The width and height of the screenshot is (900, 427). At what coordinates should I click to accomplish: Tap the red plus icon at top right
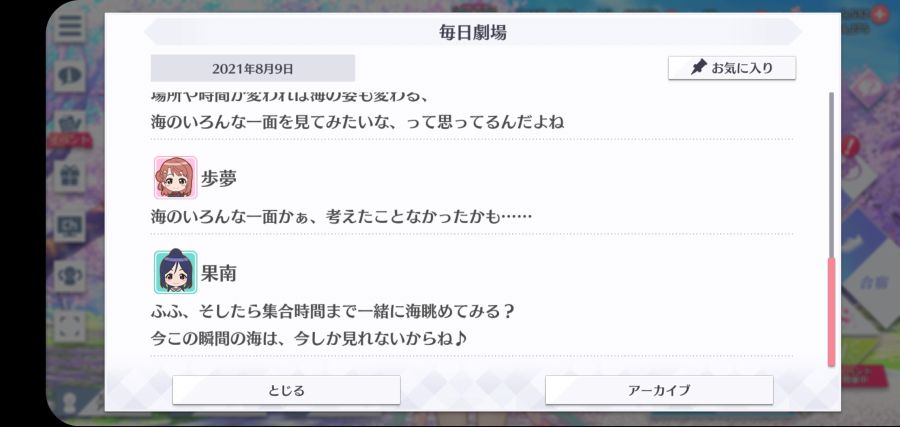tap(879, 14)
